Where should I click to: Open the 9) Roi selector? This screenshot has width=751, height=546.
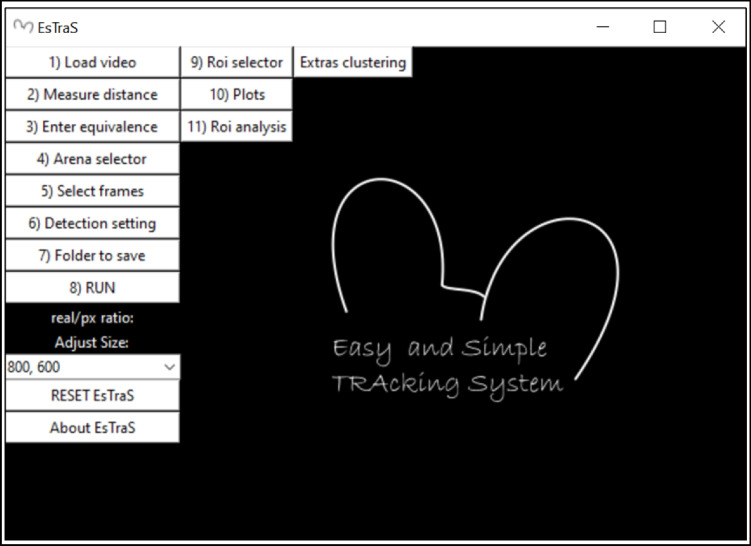(x=237, y=62)
